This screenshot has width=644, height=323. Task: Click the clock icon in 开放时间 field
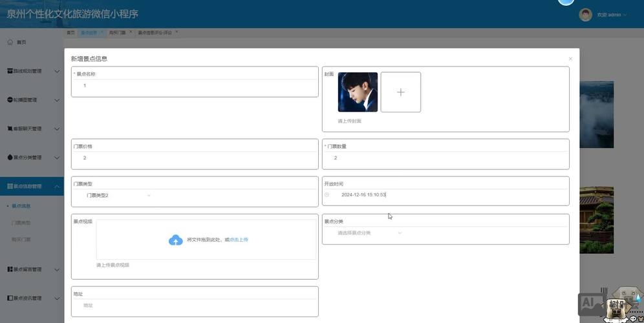click(327, 194)
